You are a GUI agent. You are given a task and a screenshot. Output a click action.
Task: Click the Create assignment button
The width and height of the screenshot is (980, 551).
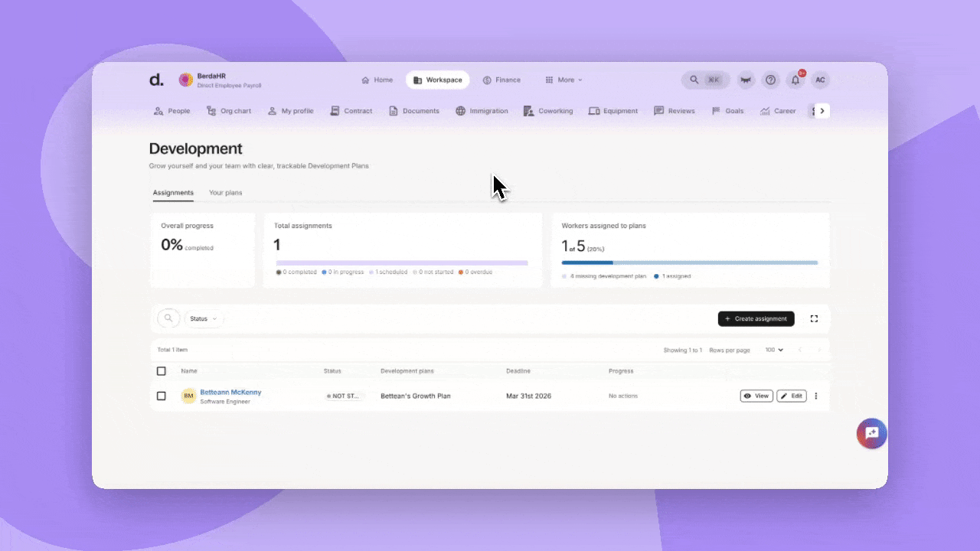[756, 318]
